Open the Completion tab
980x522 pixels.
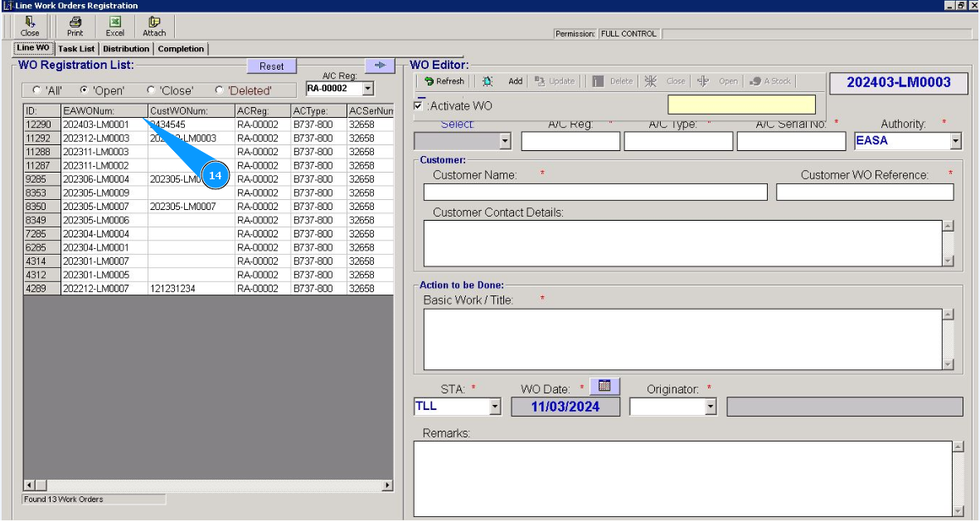[x=181, y=49]
